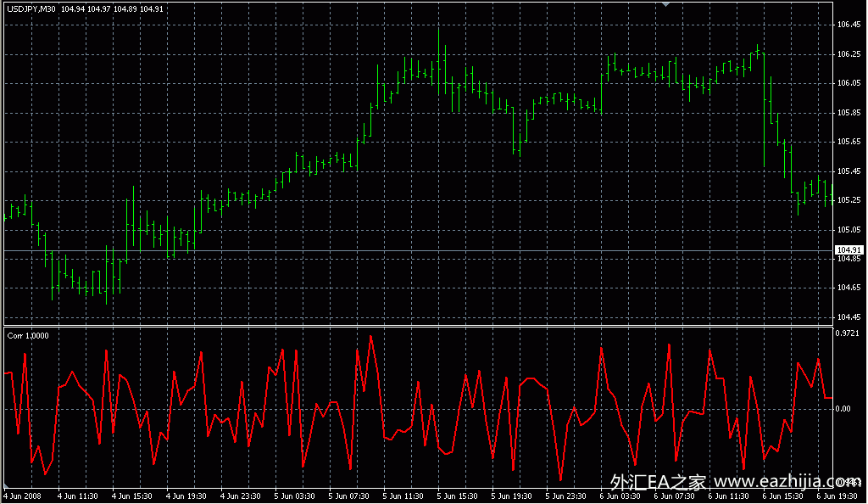Screen dimensions: 868x504
Task: Click the 106.05 price scale label
Action: [849, 83]
